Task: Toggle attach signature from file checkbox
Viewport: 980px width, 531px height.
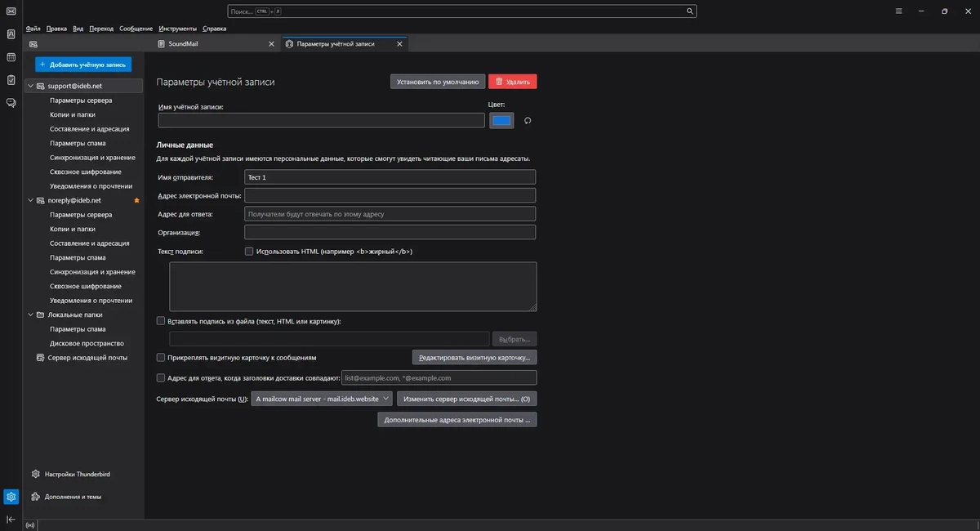Action: pos(161,321)
